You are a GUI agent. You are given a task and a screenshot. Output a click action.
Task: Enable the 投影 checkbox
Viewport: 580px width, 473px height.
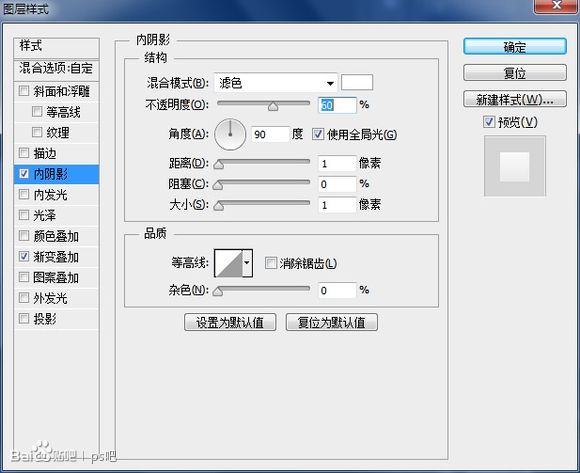[x=24, y=318]
